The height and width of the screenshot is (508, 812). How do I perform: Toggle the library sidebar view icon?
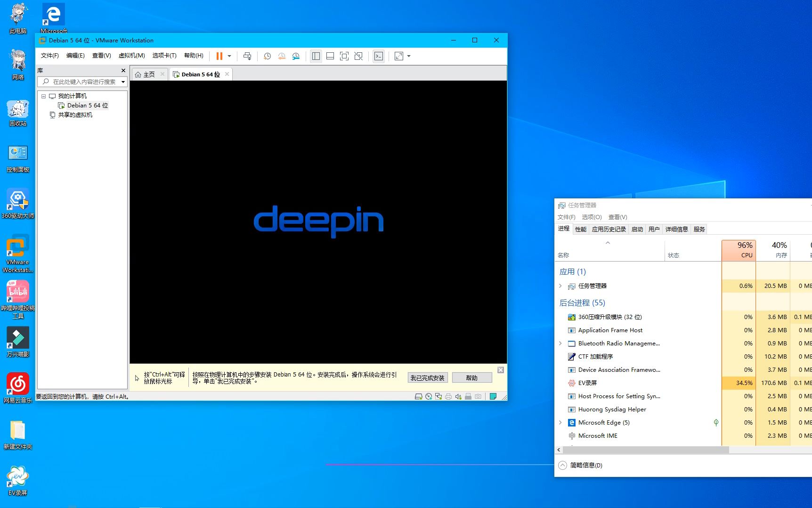pos(316,56)
